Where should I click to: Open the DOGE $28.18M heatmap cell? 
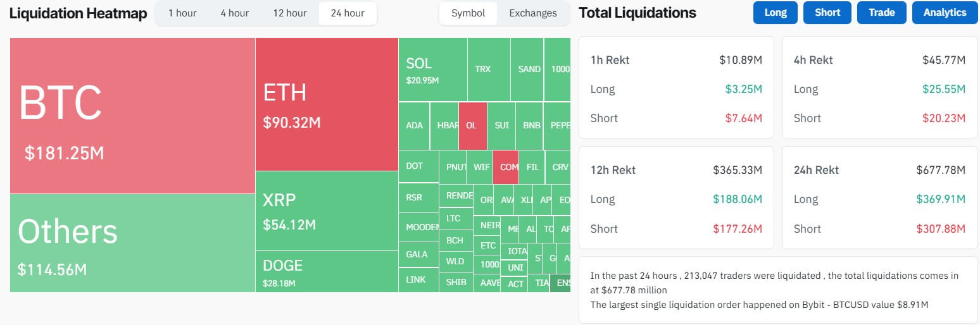[327, 271]
